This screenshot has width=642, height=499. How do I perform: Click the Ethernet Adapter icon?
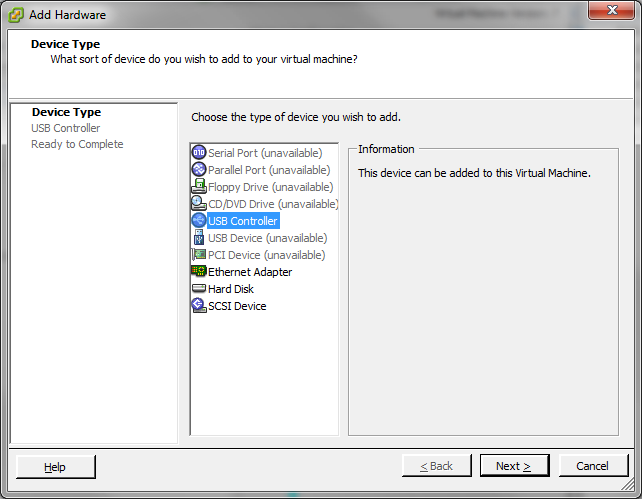(199, 271)
